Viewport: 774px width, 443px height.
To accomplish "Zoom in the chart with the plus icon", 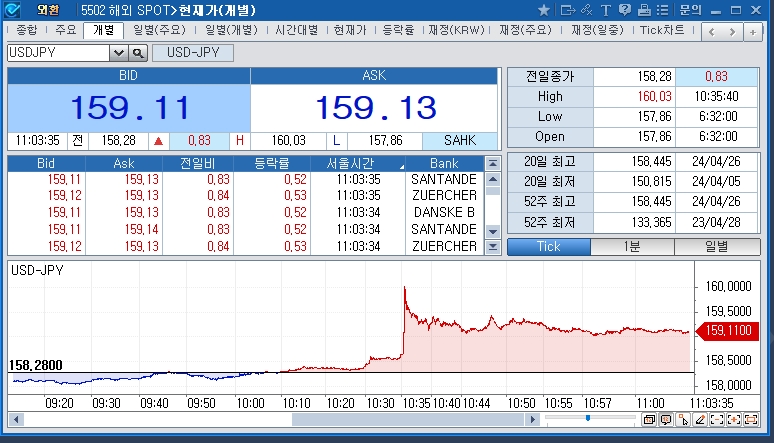I will pyautogui.click(x=734, y=420).
